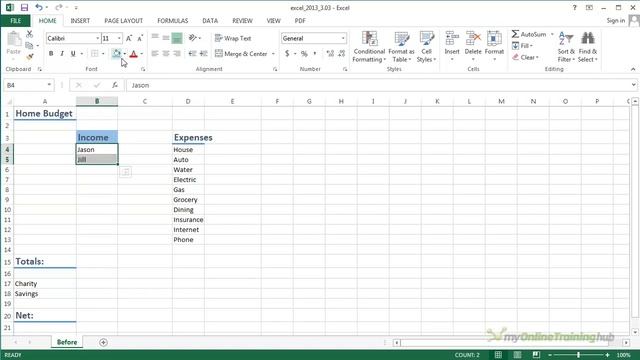Viewport: 640px width, 360px height.
Task: Click the Format Painter brush icon
Action: 29,57
